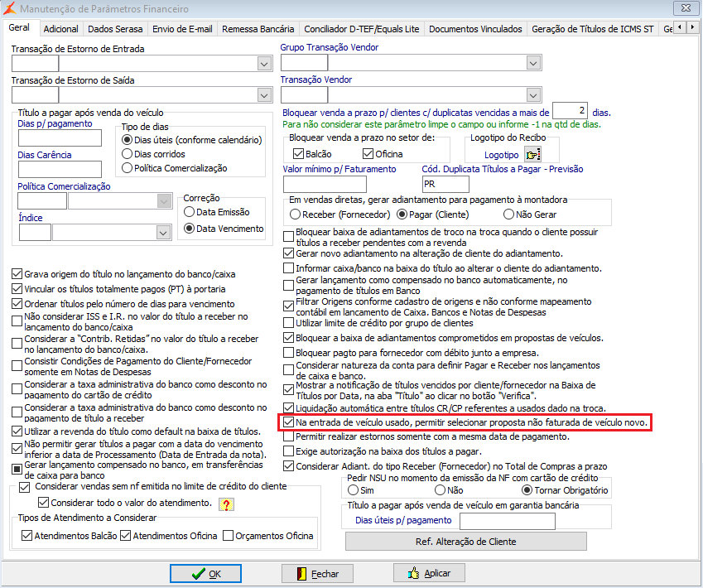Click the Logotipo folder browse icon
This screenshot has height=588, width=703.
tap(533, 155)
